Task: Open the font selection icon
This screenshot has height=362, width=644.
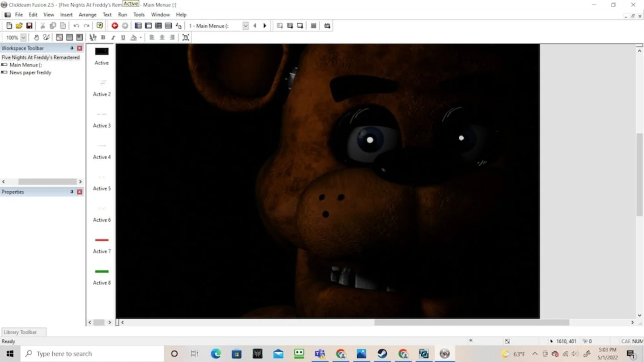Action: tap(93, 38)
